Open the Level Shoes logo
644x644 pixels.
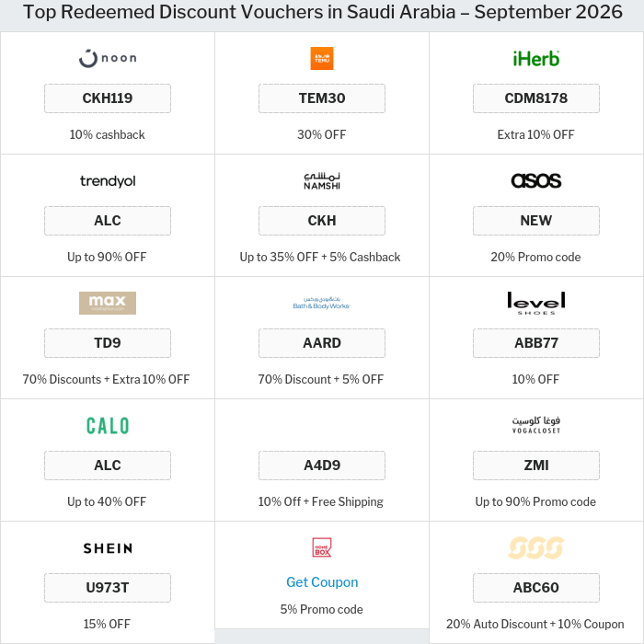tap(536, 303)
